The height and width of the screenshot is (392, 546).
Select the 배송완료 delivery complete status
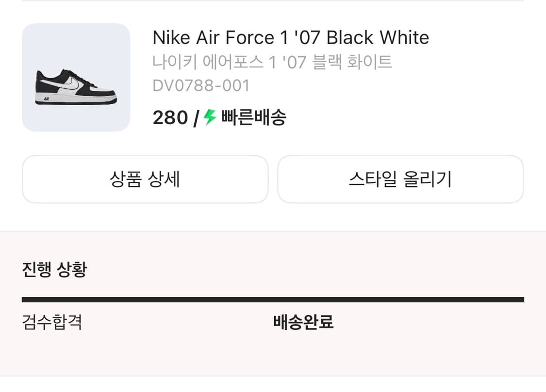(x=303, y=322)
